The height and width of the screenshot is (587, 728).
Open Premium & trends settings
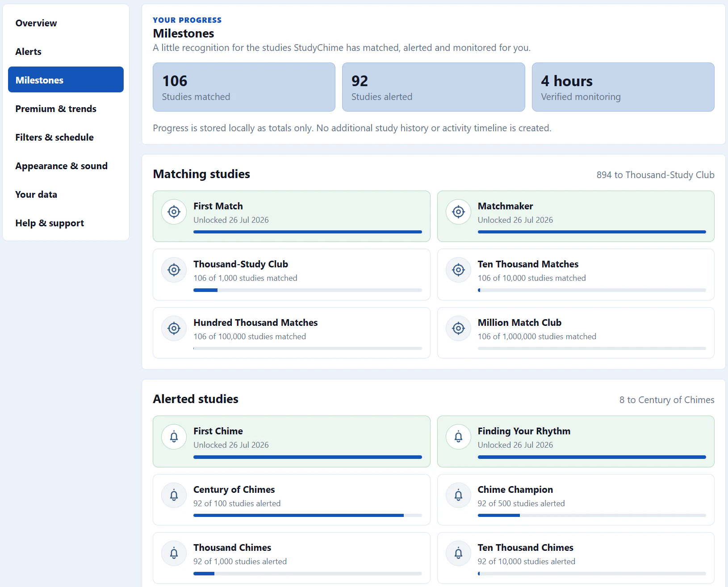click(66, 109)
